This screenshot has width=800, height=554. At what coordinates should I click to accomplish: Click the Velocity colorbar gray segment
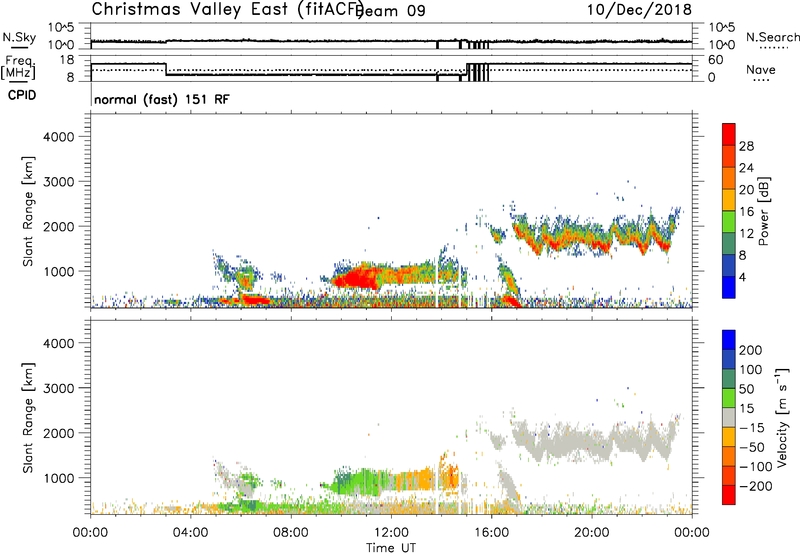tap(729, 418)
